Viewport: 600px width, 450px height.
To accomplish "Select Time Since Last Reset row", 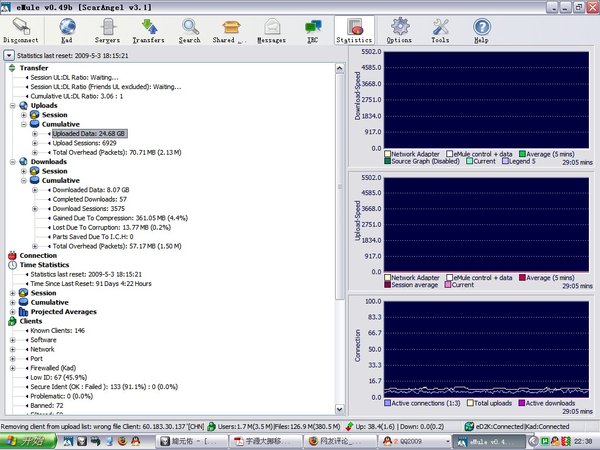I will tap(91, 284).
